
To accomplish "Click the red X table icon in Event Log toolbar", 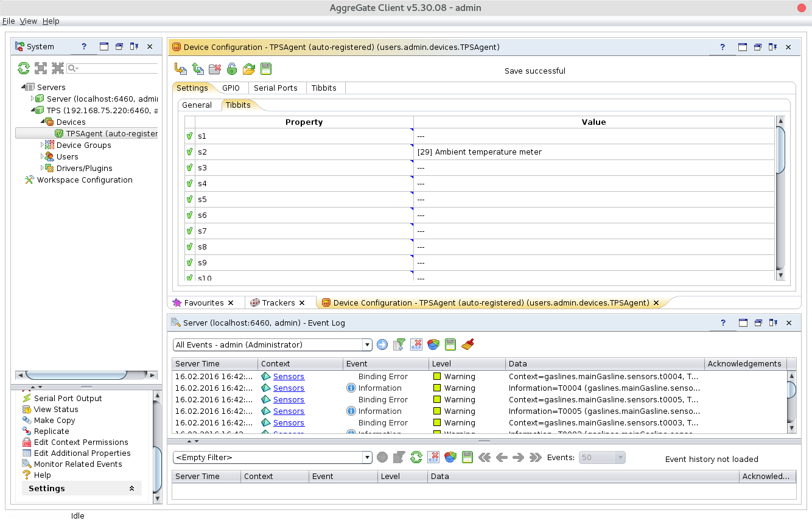I will (x=416, y=345).
